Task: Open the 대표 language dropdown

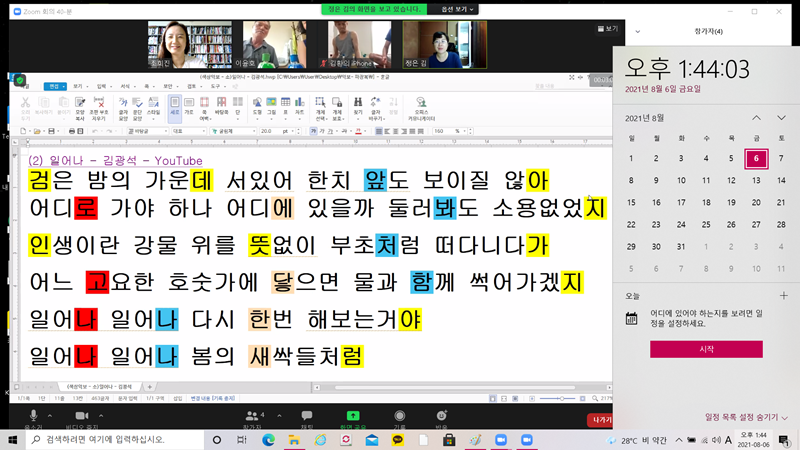Action: 188,131
